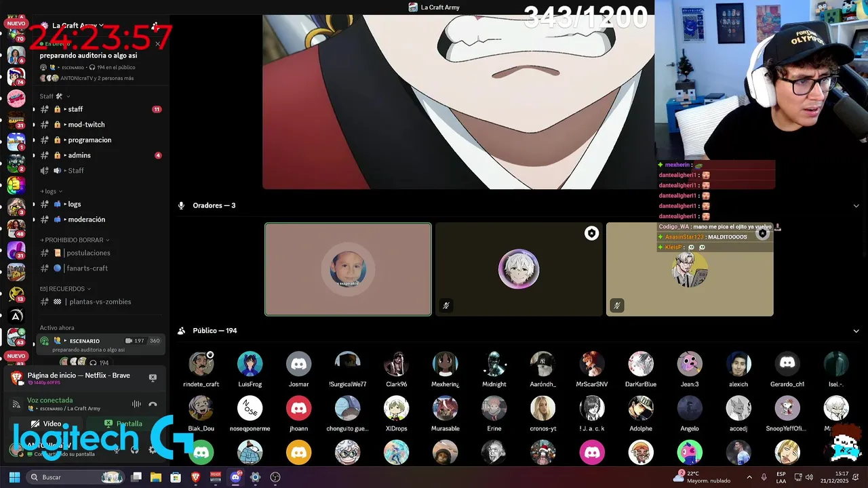The image size is (868, 488).
Task: Open Midnight audience avatar
Action: [494, 364]
